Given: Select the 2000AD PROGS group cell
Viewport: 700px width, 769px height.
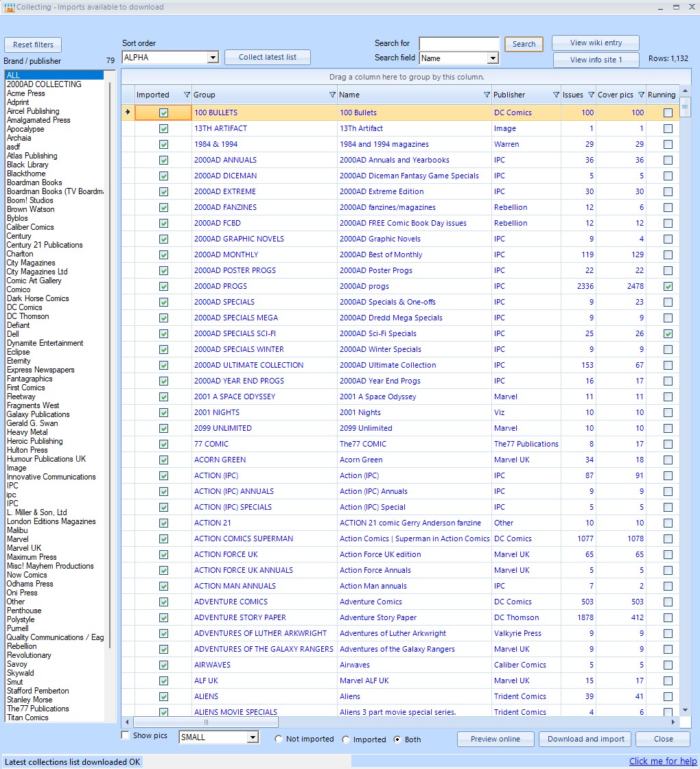Looking at the screenshot, I should pos(264,287).
